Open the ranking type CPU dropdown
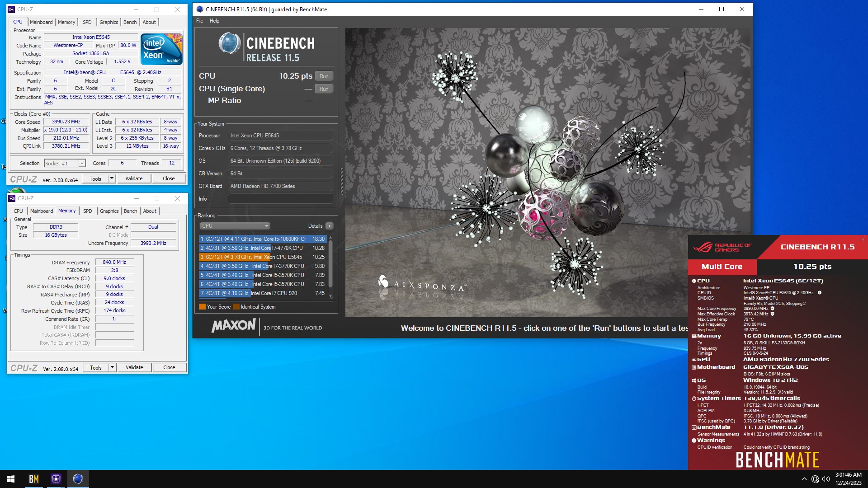This screenshot has width=868, height=488. coord(235,226)
